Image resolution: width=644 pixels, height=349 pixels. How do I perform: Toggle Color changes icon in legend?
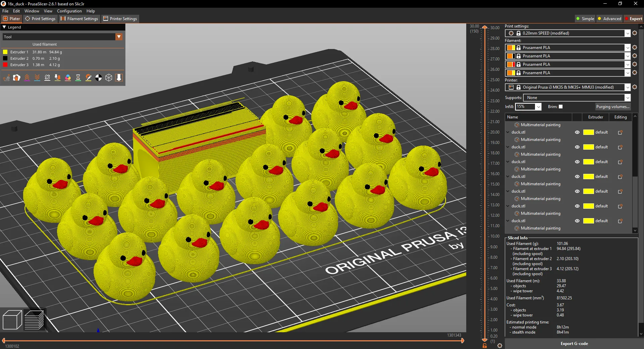click(x=68, y=78)
